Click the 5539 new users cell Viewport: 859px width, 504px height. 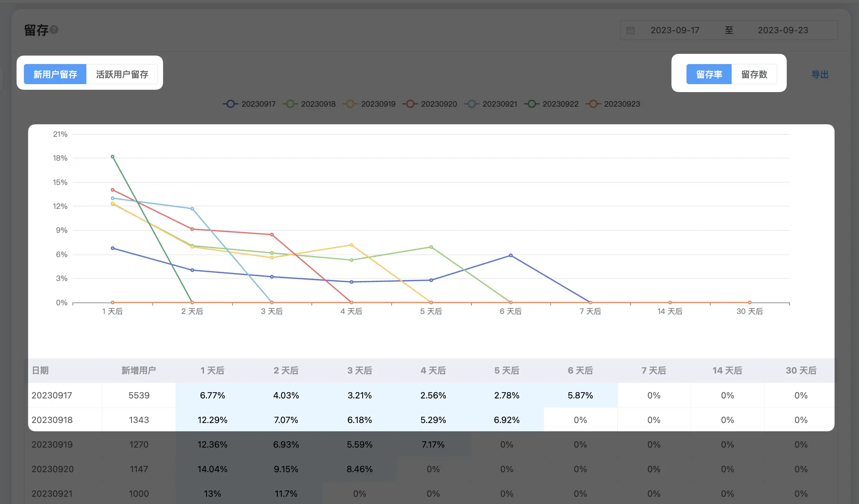pyautogui.click(x=139, y=395)
